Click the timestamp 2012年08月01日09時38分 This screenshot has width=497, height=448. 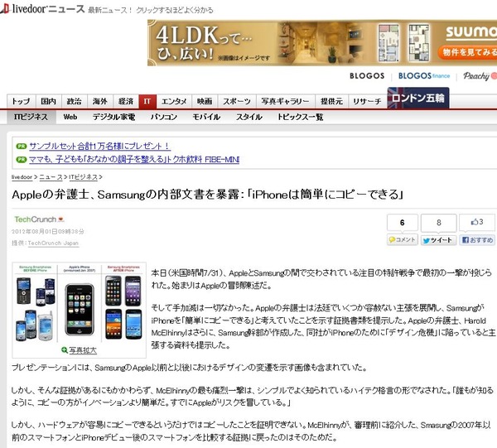[x=48, y=231]
